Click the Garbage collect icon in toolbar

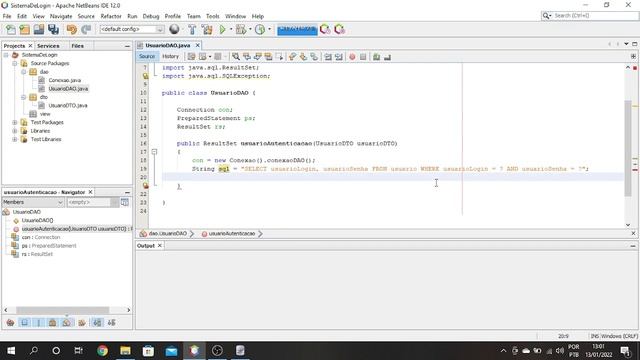pos(325,29)
